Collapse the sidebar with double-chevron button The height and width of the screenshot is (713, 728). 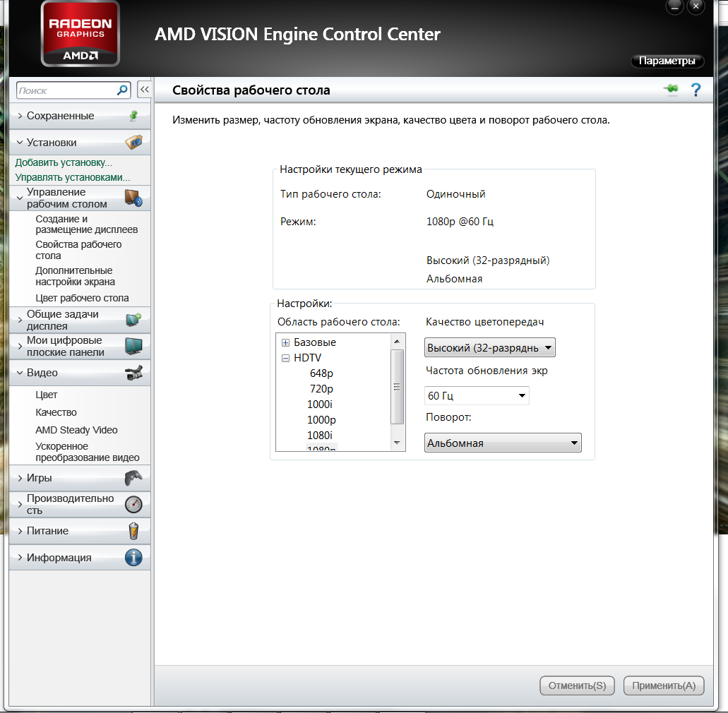click(144, 90)
